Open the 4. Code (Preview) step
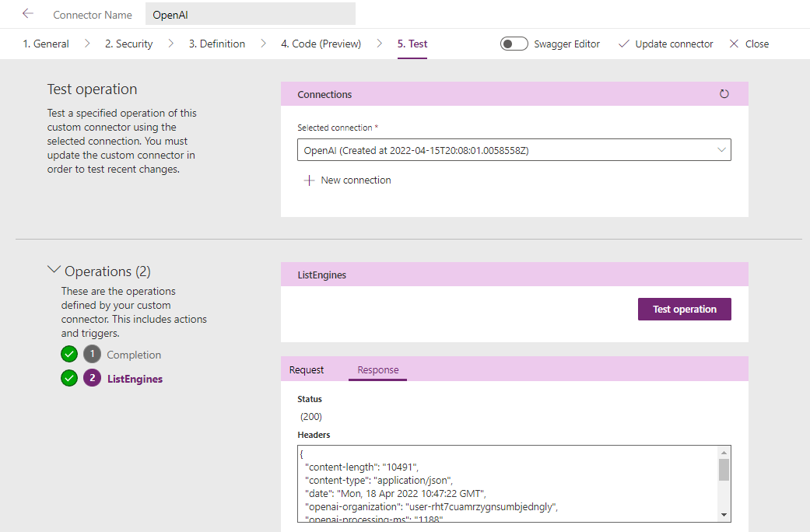Screen dimensions: 810x532 (321, 44)
